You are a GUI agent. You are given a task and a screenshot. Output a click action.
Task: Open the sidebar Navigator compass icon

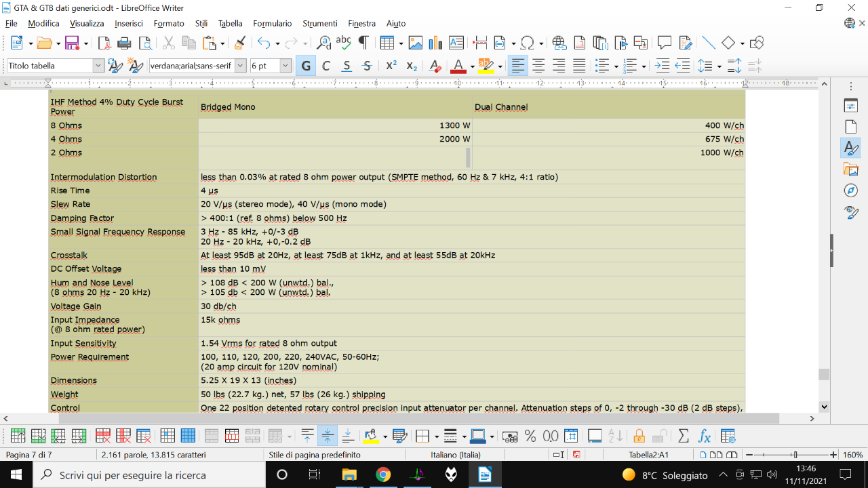tap(851, 190)
